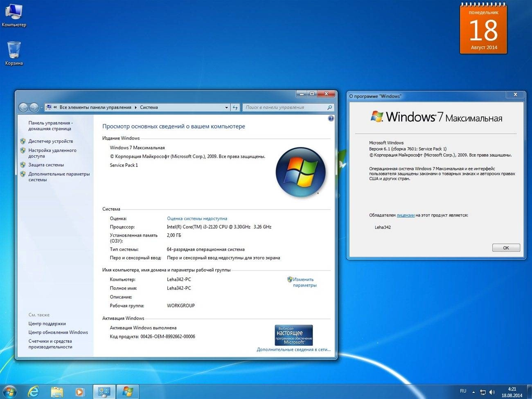Viewport: 532px width, 399px height.
Task: Click 'Дополнительные сведения в сети...' link
Action: pos(293,349)
